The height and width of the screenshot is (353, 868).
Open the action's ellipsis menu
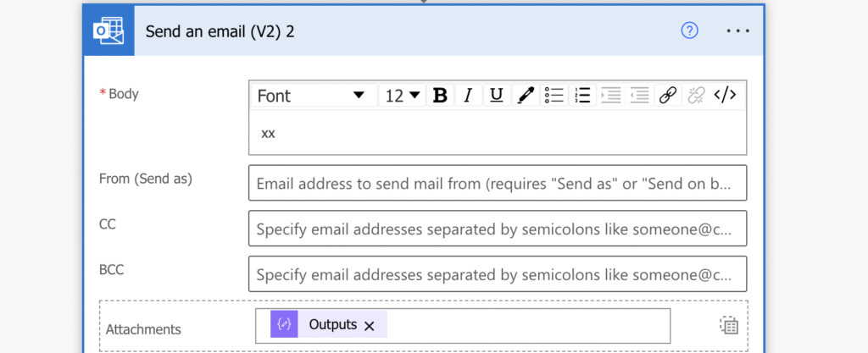738,31
